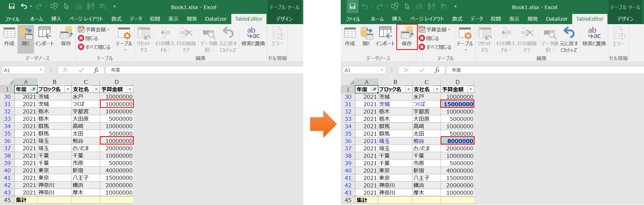Click the 作成 (Create) icon in left window
Image resolution: width=644 pixels, height=205 pixels.
pos(9,37)
